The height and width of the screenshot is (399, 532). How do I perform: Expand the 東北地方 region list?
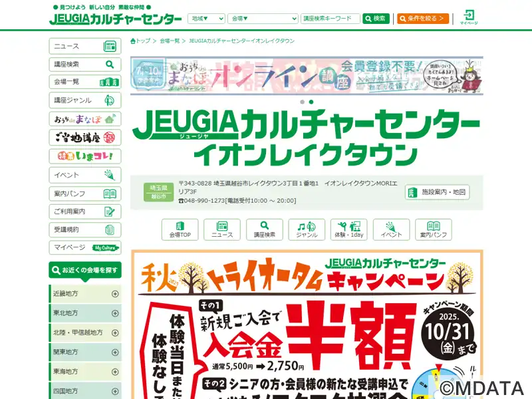coord(85,313)
